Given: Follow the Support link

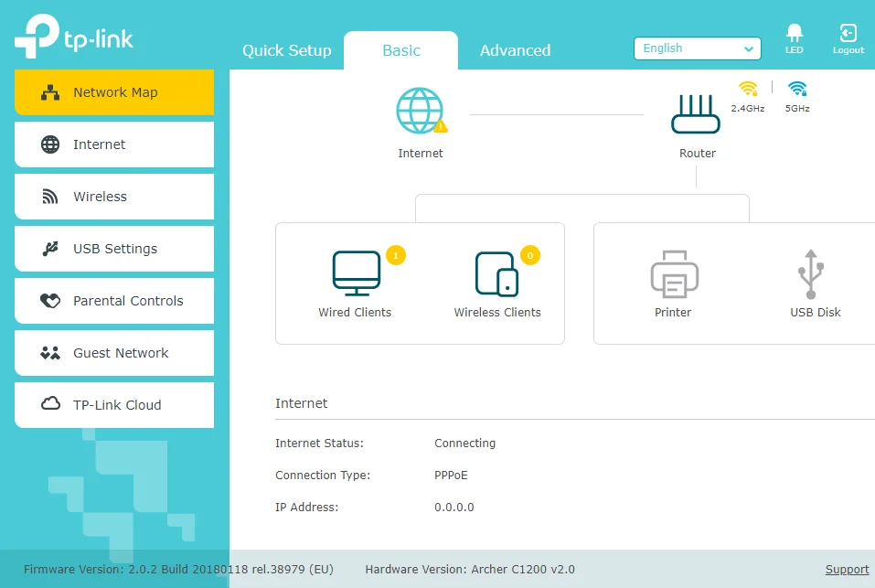Looking at the screenshot, I should click(847, 569).
